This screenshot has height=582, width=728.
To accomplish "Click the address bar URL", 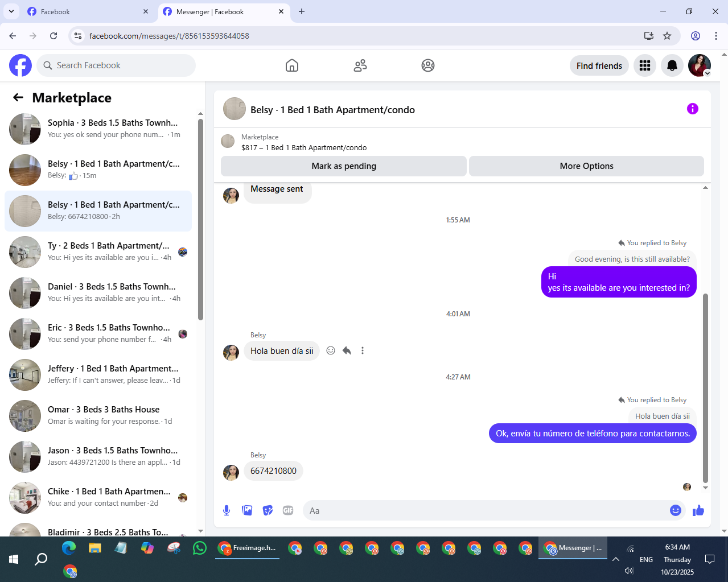I will pyautogui.click(x=169, y=36).
